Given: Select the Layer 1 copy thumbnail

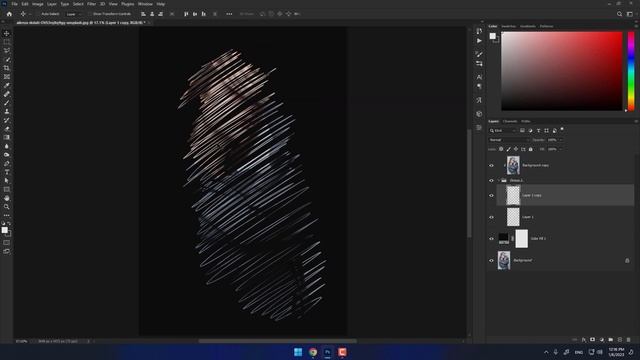Looking at the screenshot, I should click(513, 195).
